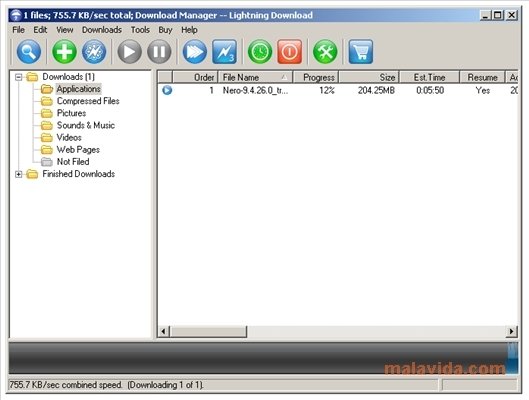Sort by the Progress column header
This screenshot has height=400, width=529.
coord(316,77)
